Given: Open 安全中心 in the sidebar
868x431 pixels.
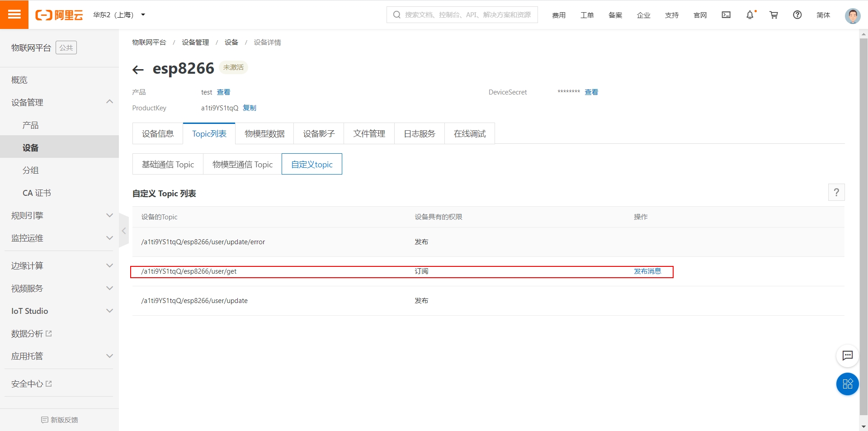Looking at the screenshot, I should [32, 384].
